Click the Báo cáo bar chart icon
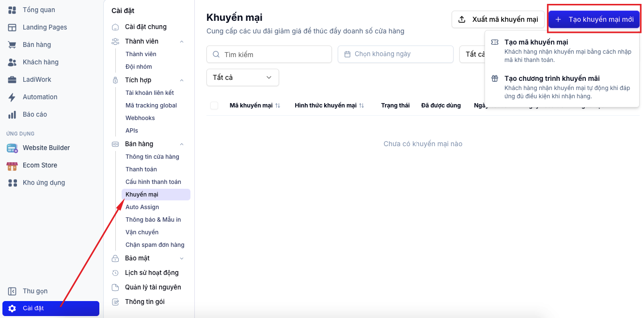The image size is (644, 318). click(13, 114)
